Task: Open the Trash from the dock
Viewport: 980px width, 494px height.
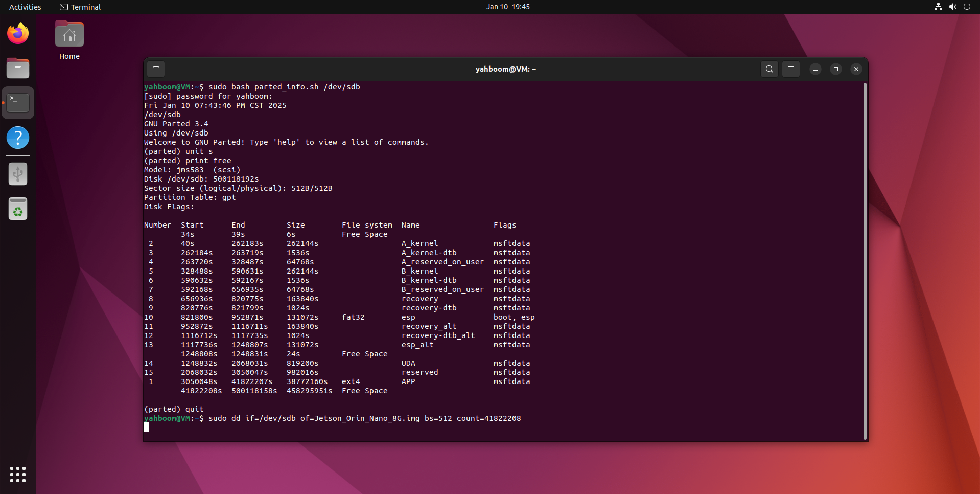Action: coord(18,209)
